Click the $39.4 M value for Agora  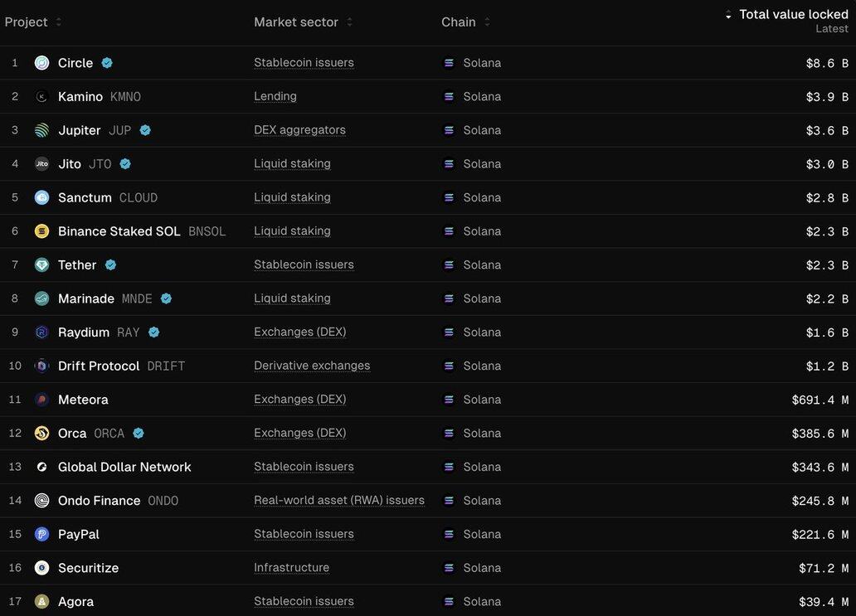click(824, 602)
